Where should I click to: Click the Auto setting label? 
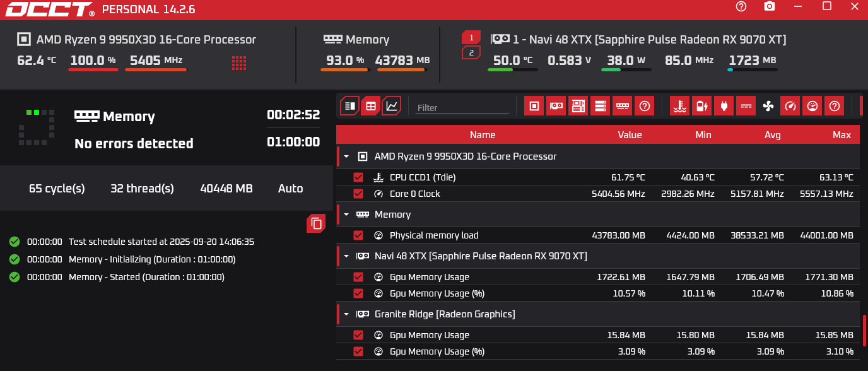pos(290,188)
